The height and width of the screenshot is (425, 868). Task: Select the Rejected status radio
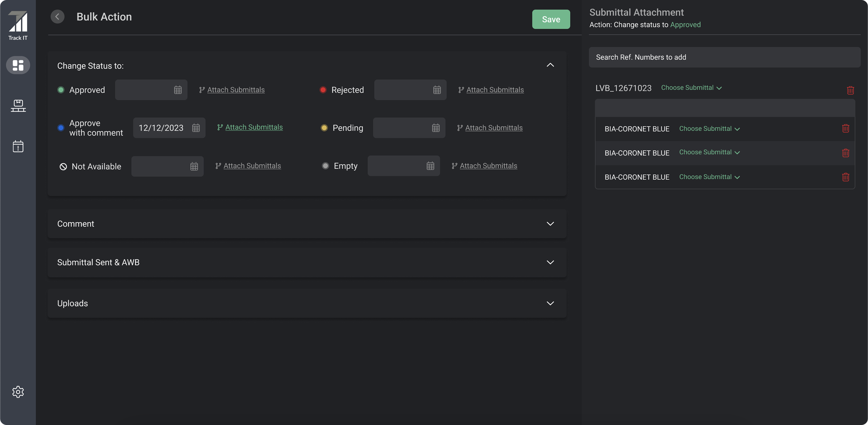point(323,90)
